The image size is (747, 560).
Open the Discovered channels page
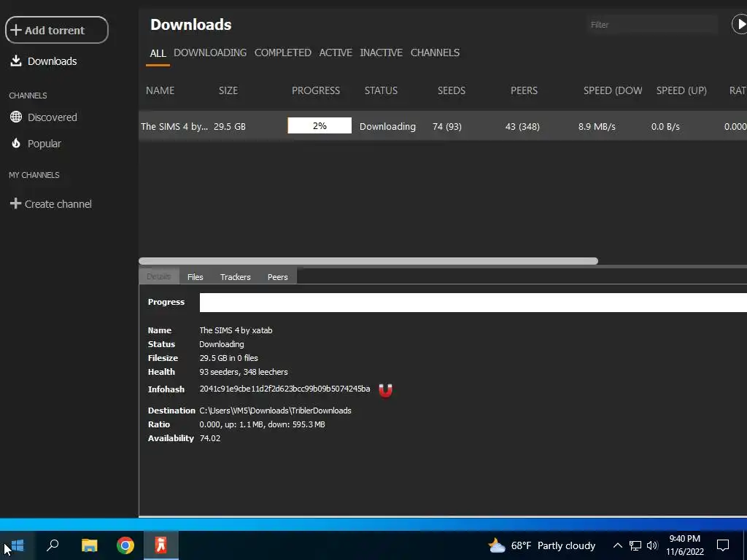tap(43, 117)
